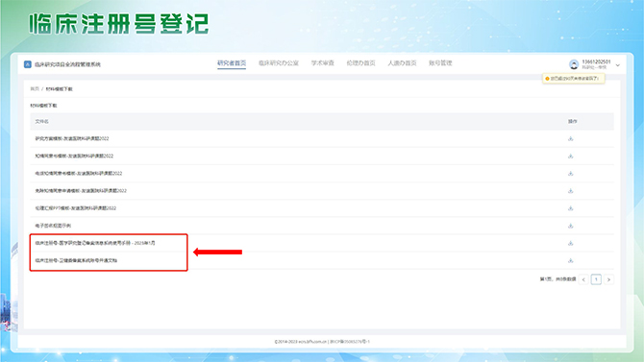Click the yellow notification message banner
Viewport: 644px width, 362px height.
coord(574,79)
